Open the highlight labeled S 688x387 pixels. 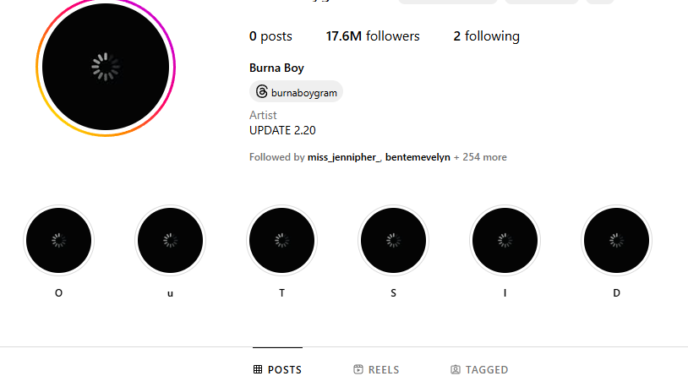point(393,240)
